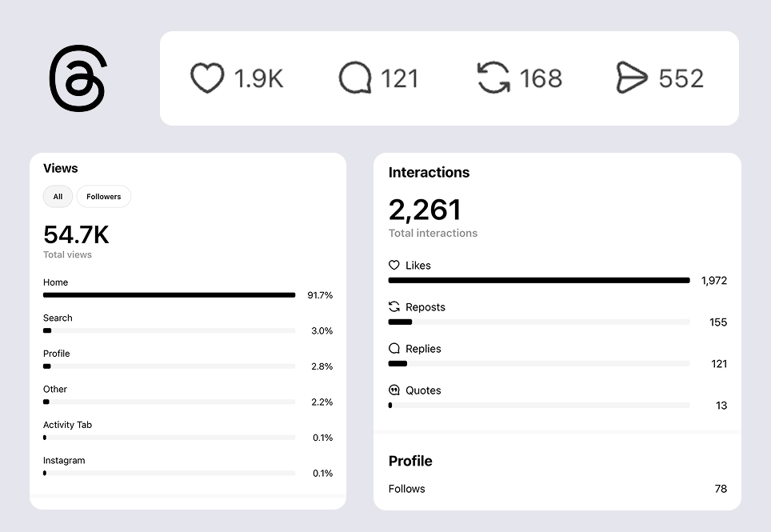Click the heart icon showing 1.9K likes
Viewport: 771px width, 532px height.
point(206,78)
